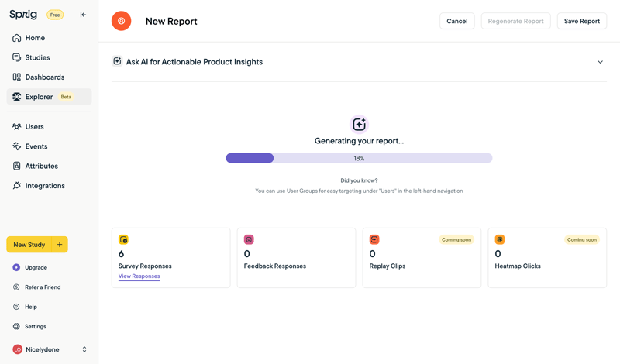Screen dimensions: 620x364
Task: Click the sparkle icon above Generating your report
Action: click(359, 125)
